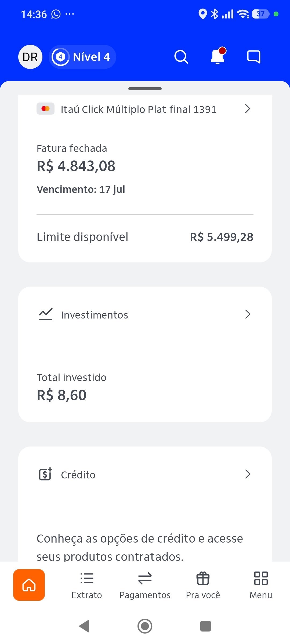The height and width of the screenshot is (644, 290).
Task: Expand Itaú Click card details chevron
Action: tap(248, 109)
